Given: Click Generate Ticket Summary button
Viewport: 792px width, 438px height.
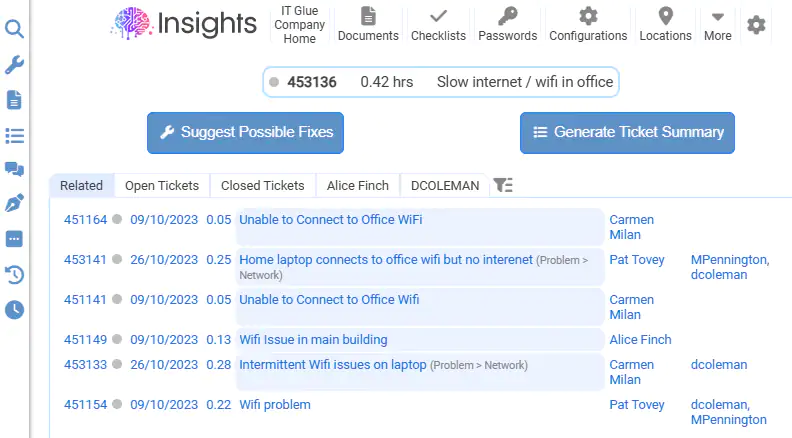Looking at the screenshot, I should click(x=627, y=132).
